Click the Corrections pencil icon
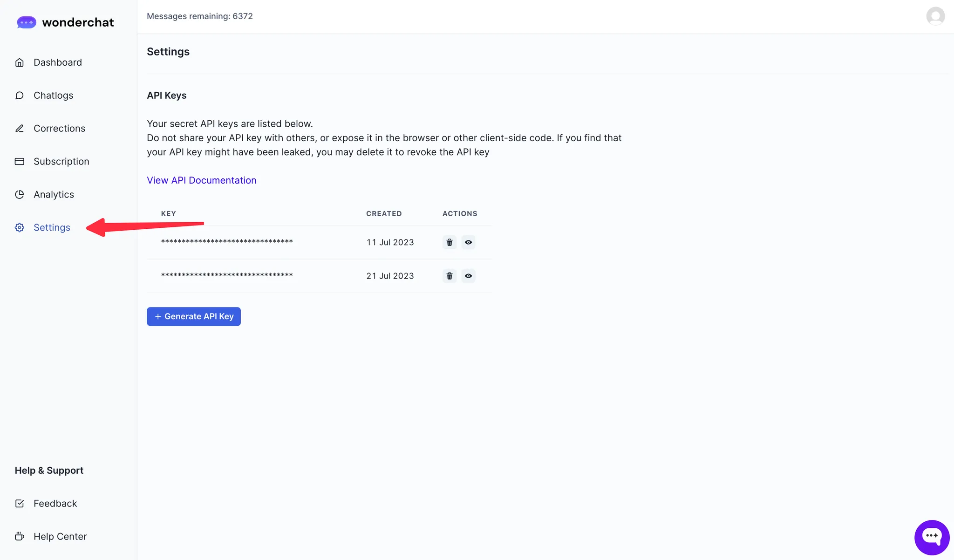 20,129
